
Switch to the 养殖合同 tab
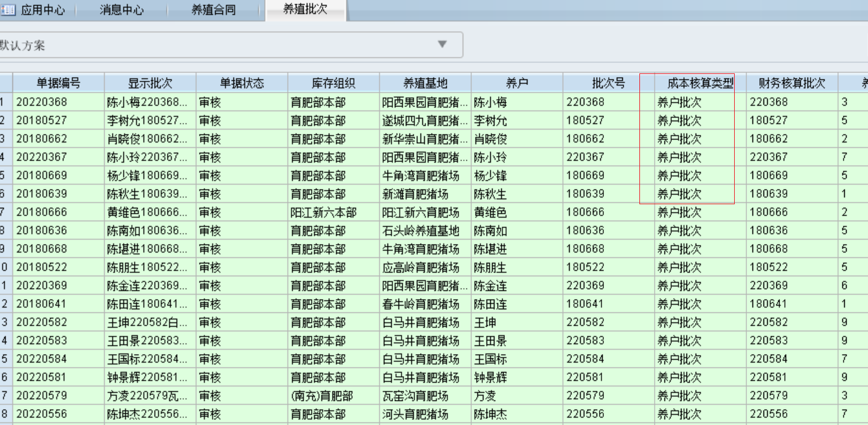[213, 11]
